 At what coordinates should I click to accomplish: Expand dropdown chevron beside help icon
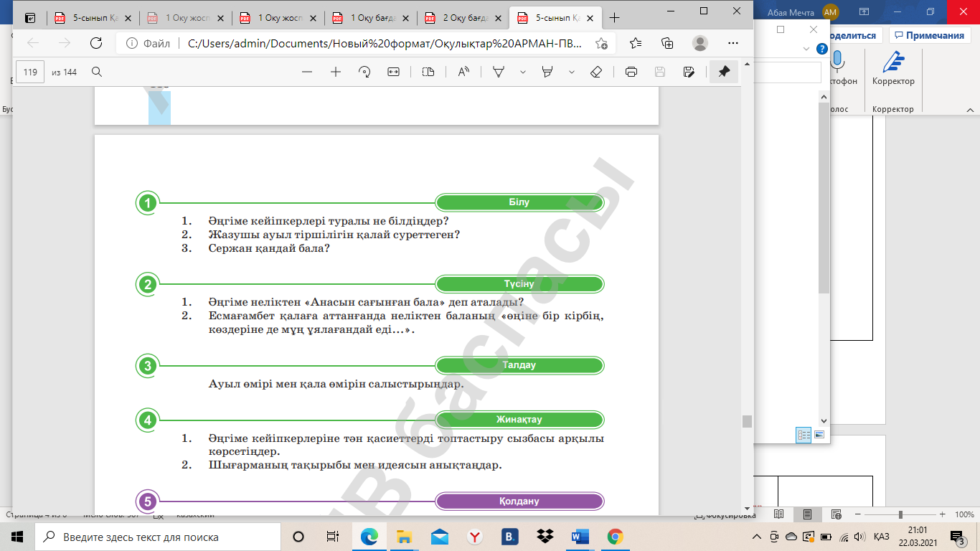(x=807, y=49)
